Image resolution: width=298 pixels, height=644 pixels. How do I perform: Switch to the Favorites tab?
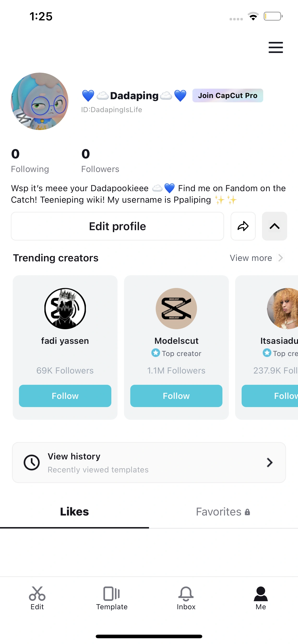223,512
